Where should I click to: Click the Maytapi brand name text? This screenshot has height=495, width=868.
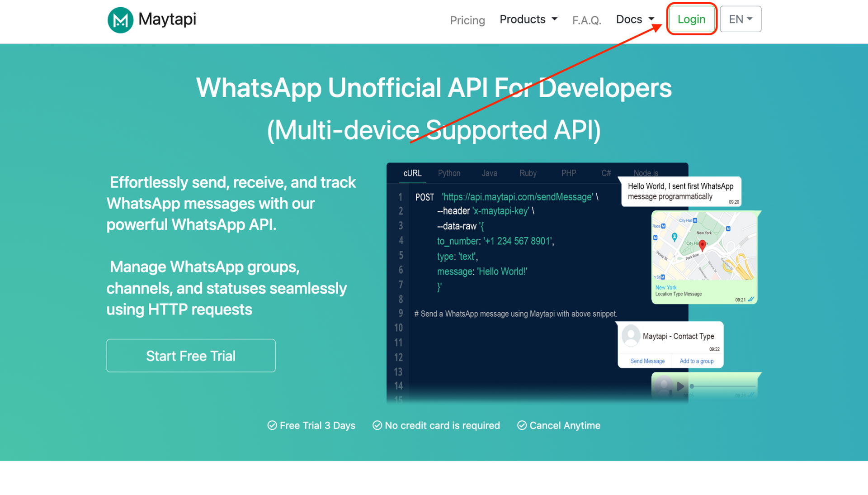167,19
